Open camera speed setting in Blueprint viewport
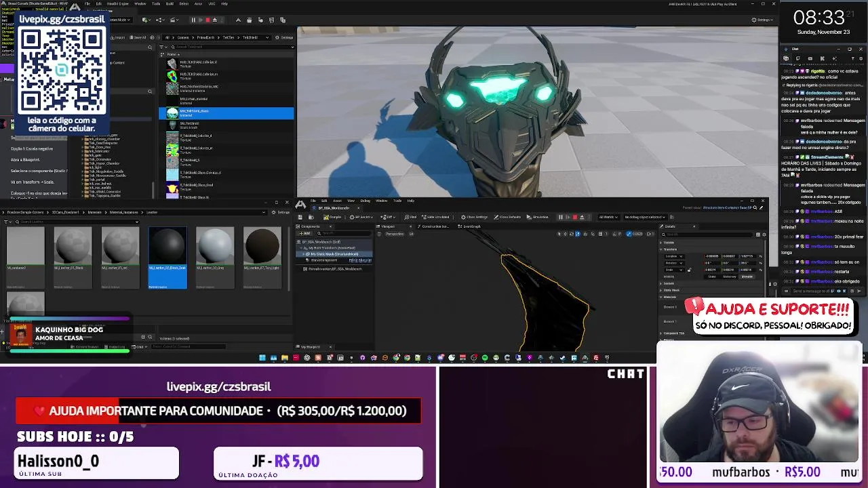The width and height of the screenshot is (868, 488). tap(650, 234)
